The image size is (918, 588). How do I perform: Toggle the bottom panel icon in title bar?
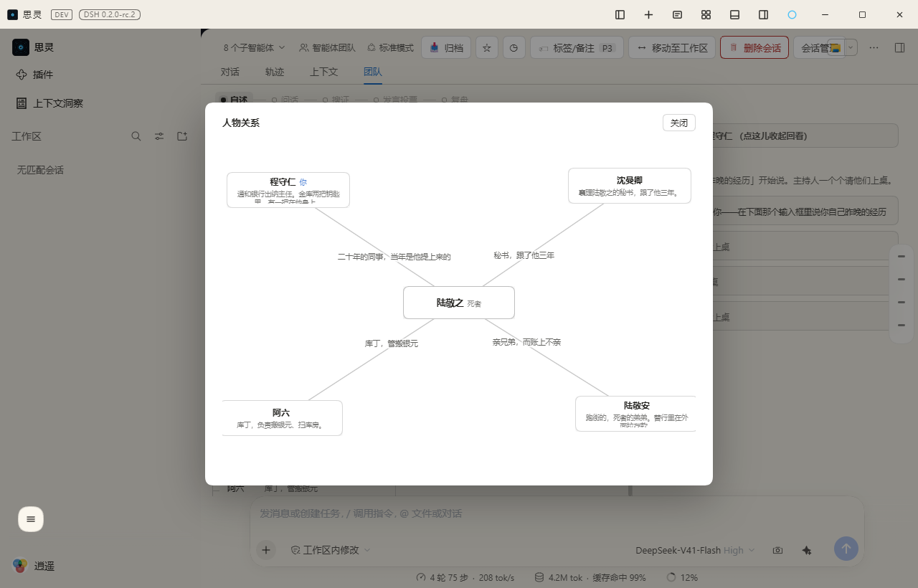[x=735, y=14]
